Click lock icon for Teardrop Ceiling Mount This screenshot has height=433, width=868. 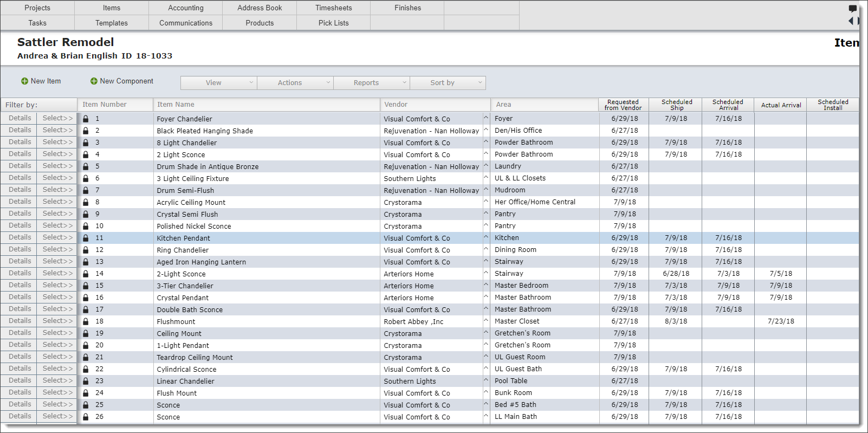point(86,357)
